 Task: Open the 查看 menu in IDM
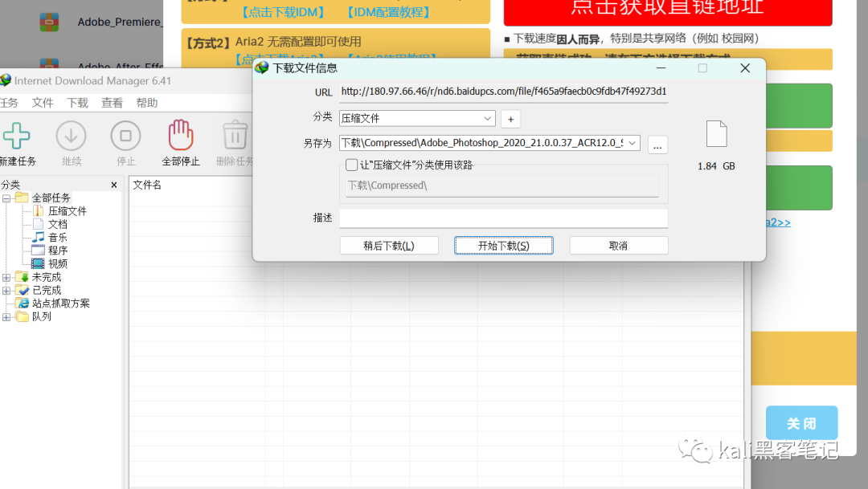(112, 103)
